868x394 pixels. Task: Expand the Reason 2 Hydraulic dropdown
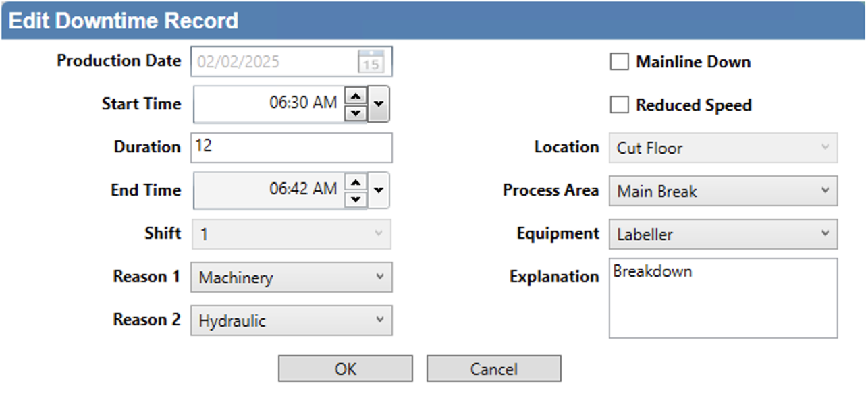[x=291, y=320]
